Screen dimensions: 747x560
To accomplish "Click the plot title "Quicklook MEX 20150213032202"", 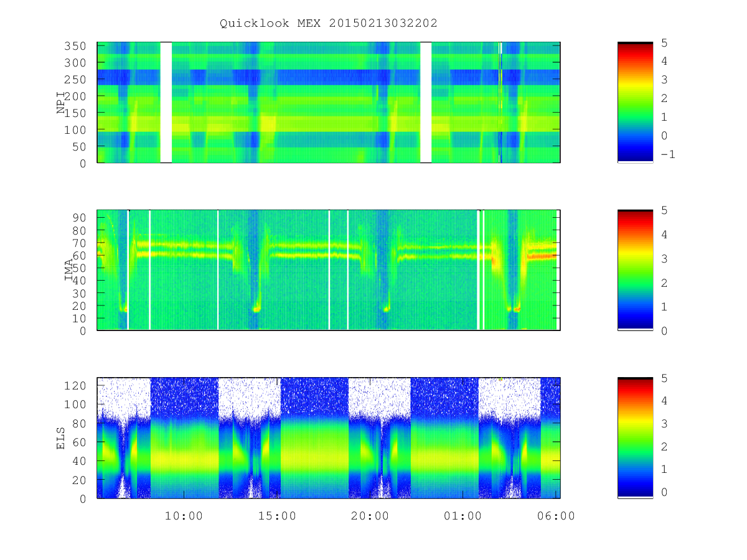I will pyautogui.click(x=329, y=23).
